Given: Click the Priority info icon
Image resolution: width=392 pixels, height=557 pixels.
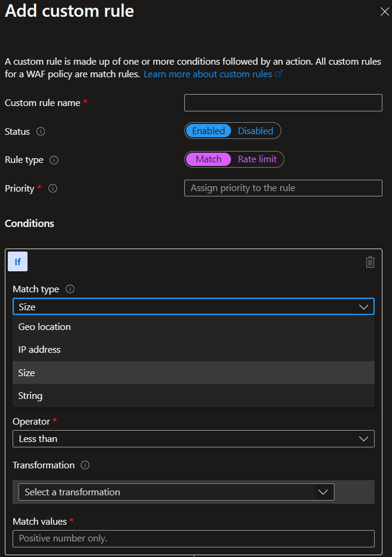Looking at the screenshot, I should pos(53,188).
